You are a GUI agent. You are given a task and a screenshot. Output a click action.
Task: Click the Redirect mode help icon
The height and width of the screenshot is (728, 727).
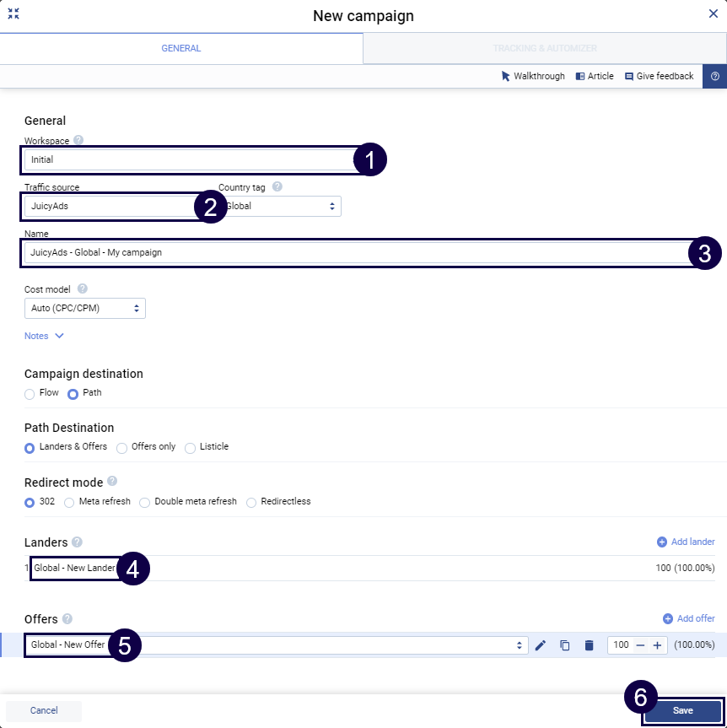coord(112,482)
